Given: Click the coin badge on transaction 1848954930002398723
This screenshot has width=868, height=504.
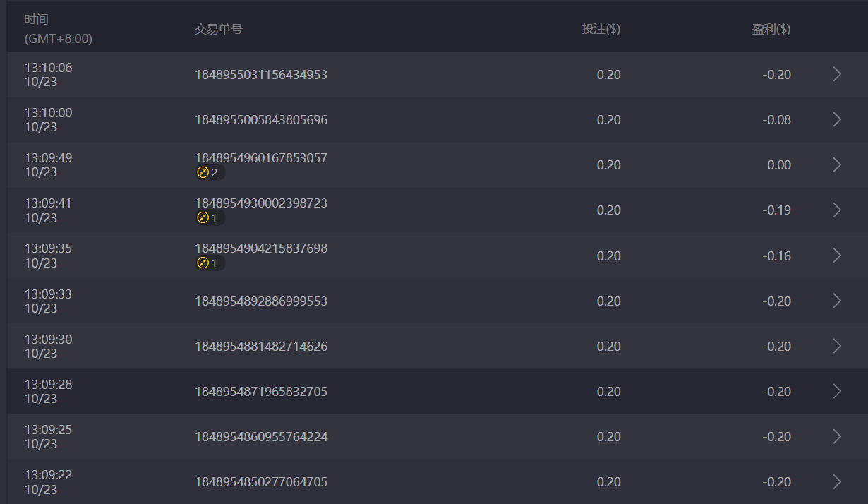Looking at the screenshot, I should tap(209, 217).
